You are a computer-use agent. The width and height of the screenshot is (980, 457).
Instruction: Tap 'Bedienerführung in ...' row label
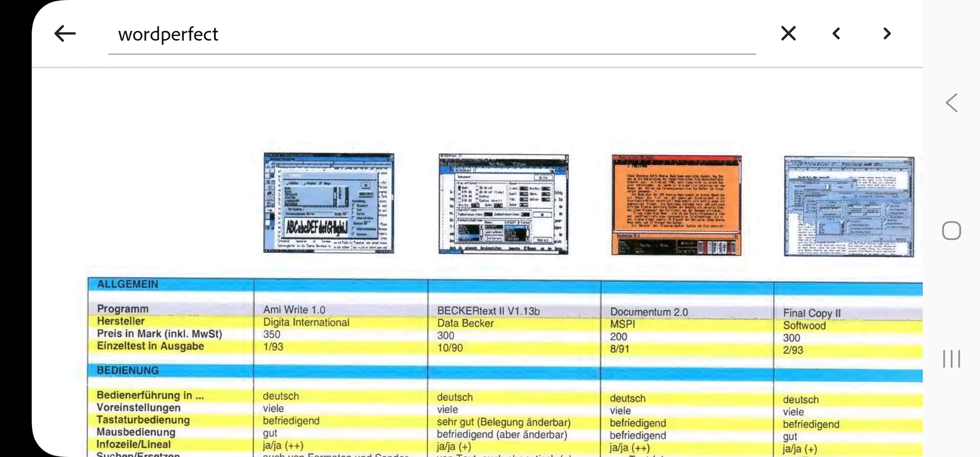point(150,395)
